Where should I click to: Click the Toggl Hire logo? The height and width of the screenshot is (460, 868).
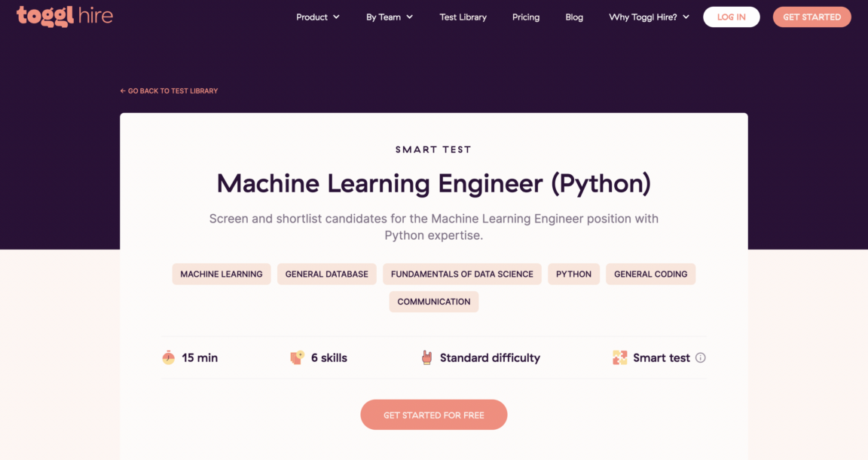tap(65, 16)
